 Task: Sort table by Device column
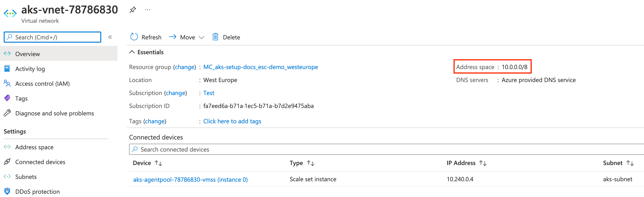point(158,163)
